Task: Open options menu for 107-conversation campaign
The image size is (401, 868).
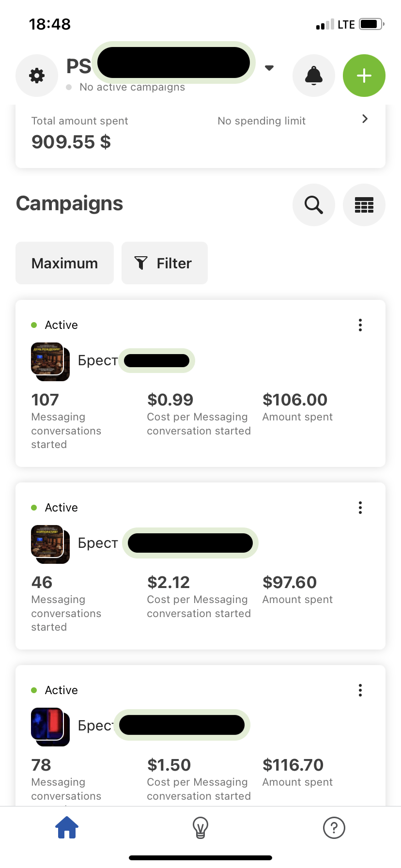Action: (360, 325)
